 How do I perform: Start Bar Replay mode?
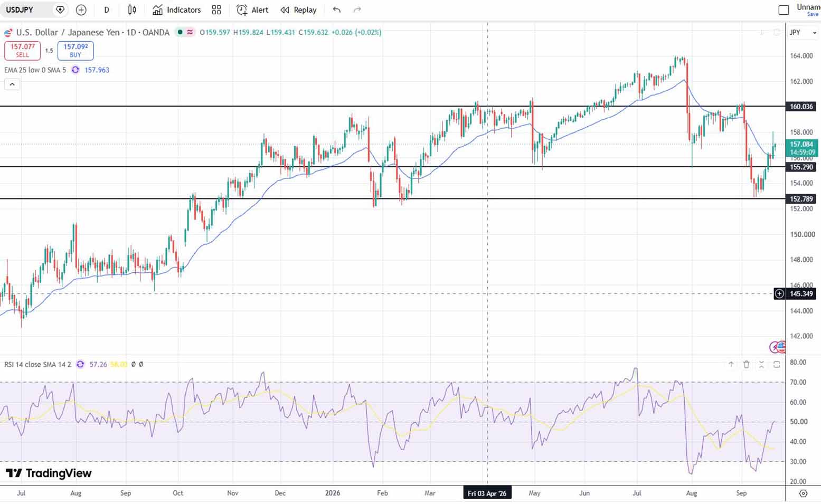click(x=298, y=10)
